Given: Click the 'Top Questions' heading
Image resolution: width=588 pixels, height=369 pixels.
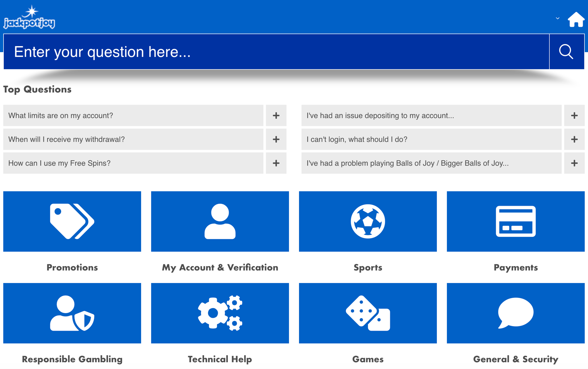Looking at the screenshot, I should [x=37, y=89].
